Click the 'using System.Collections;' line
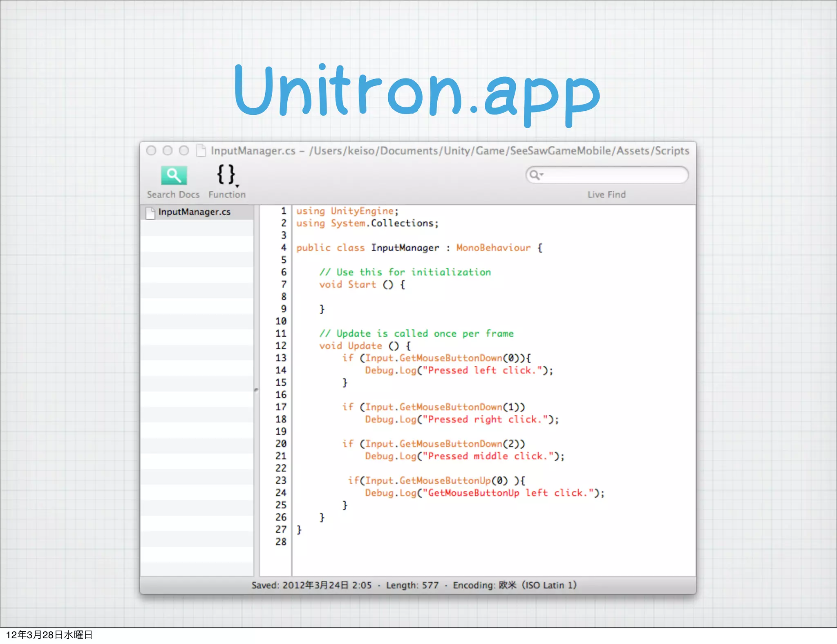Viewport: 837px width, 644px height. click(x=367, y=223)
